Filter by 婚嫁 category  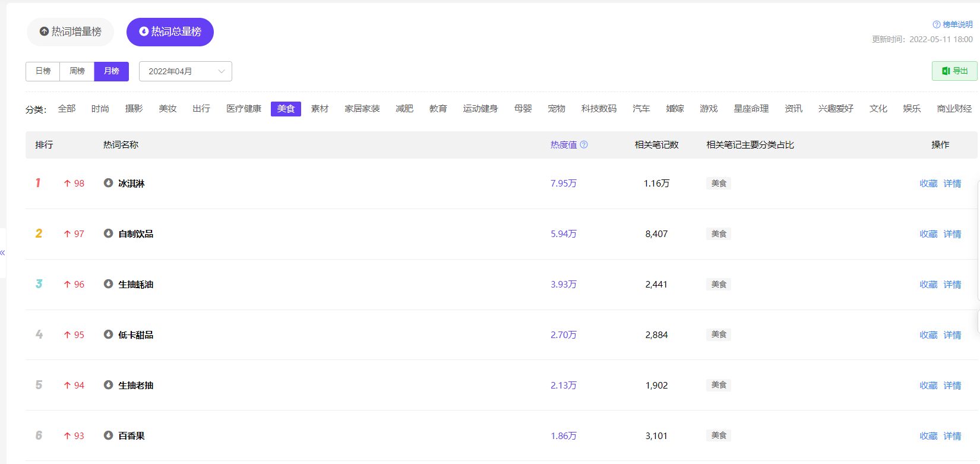click(675, 109)
